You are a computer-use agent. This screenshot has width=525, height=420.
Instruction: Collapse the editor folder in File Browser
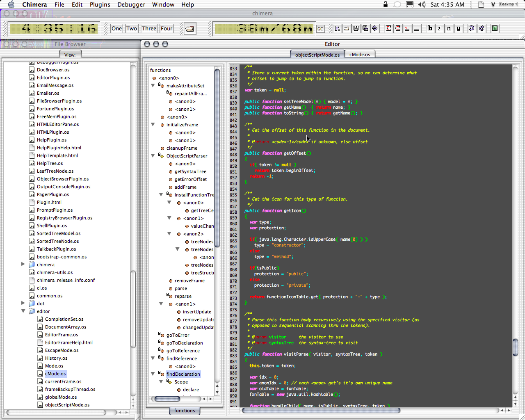coord(23,311)
